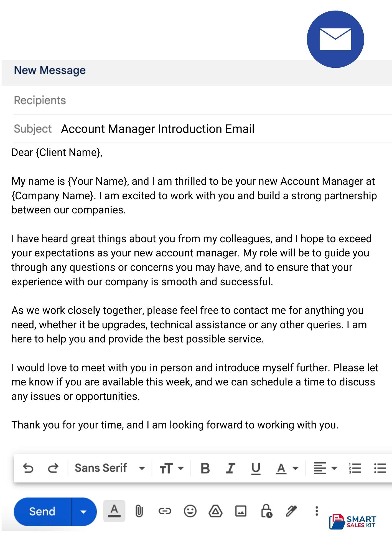Image resolution: width=392 pixels, height=555 pixels.
Task: Open send options arrow beside Send
Action: (x=84, y=511)
